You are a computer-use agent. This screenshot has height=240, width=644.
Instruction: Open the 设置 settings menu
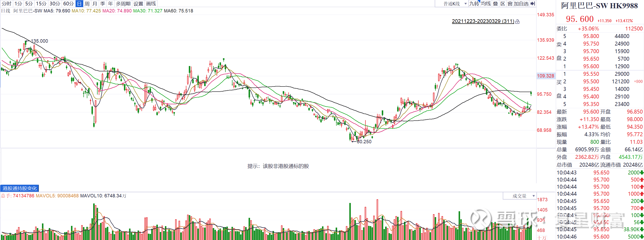coord(139,3)
